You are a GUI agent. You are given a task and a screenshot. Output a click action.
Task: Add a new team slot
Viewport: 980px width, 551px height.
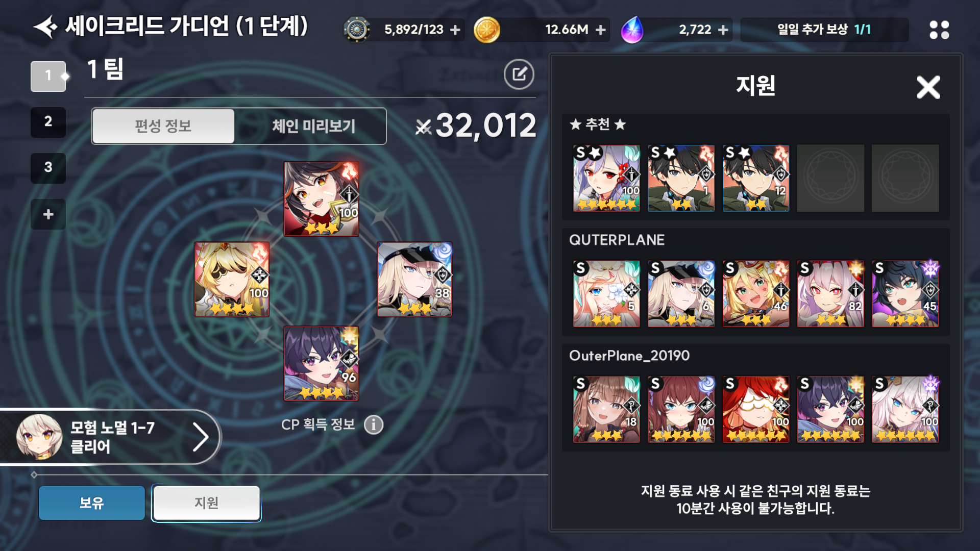(48, 214)
